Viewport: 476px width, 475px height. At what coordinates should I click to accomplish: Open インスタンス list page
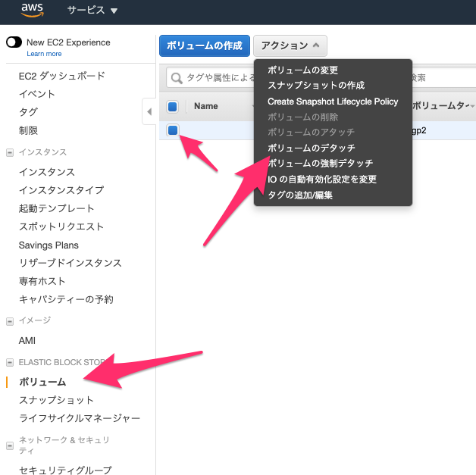pyautogui.click(x=47, y=172)
